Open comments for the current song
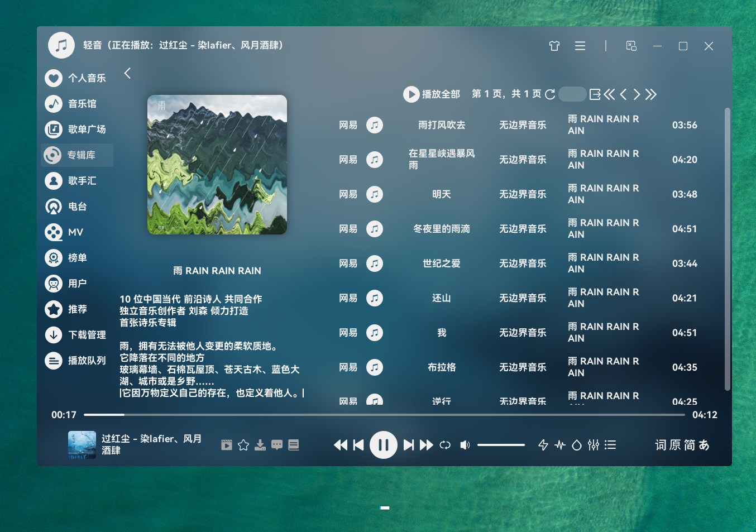756x532 pixels. point(277,445)
